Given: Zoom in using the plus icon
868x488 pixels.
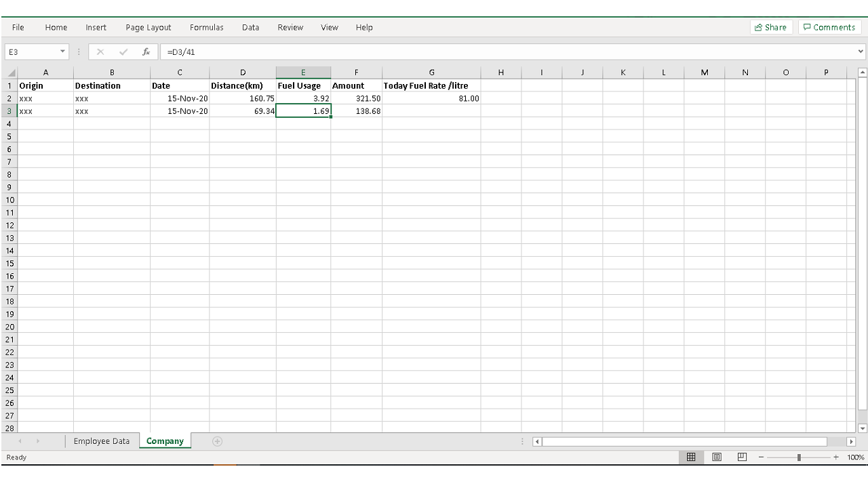Looking at the screenshot, I should pos(836,457).
